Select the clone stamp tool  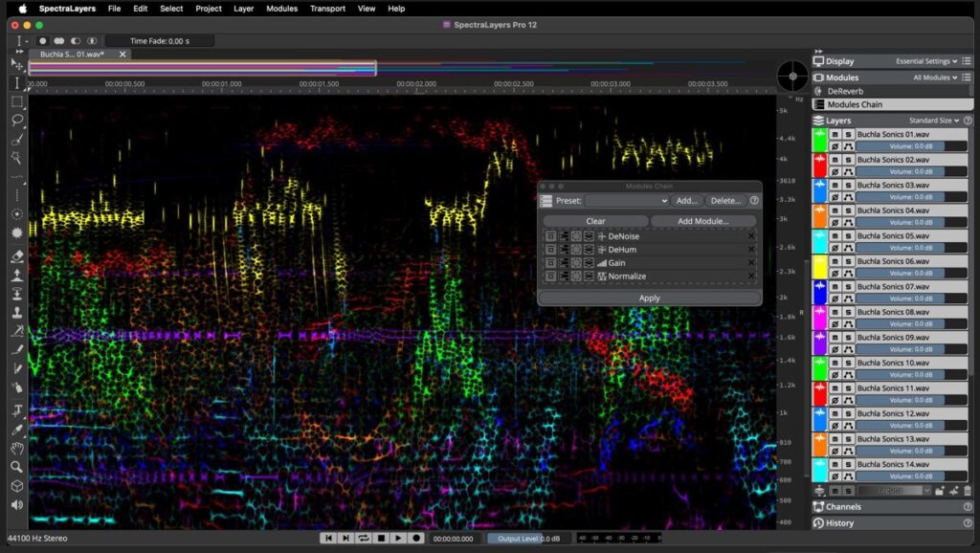coord(17,312)
